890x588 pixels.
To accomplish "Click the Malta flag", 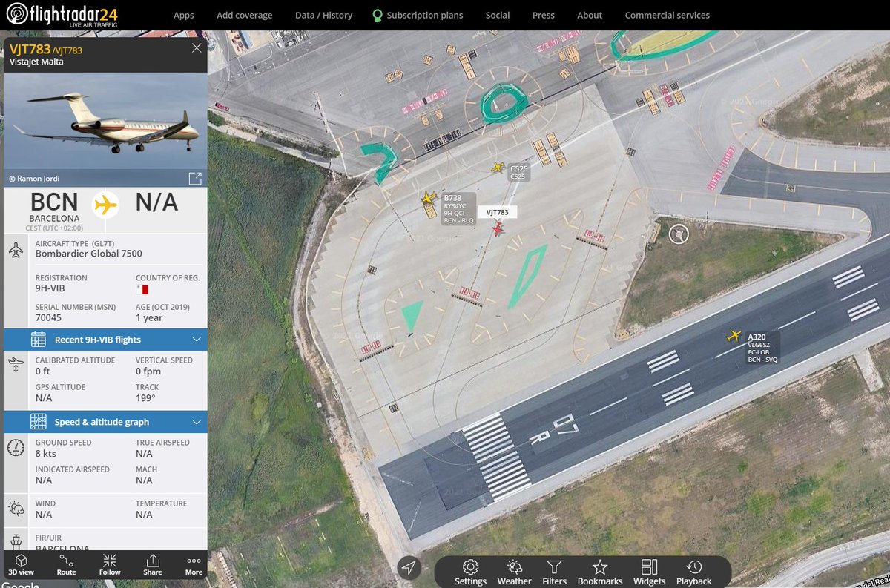I will [142, 289].
